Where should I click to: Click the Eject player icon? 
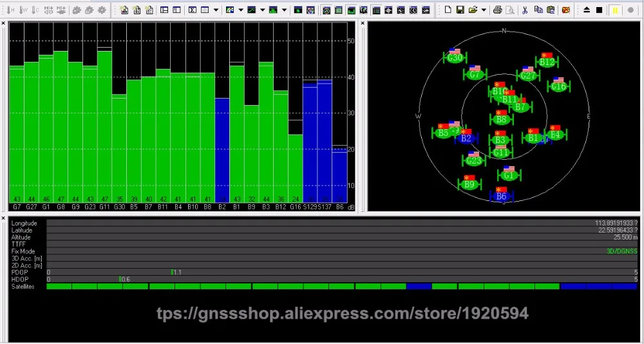point(587,10)
